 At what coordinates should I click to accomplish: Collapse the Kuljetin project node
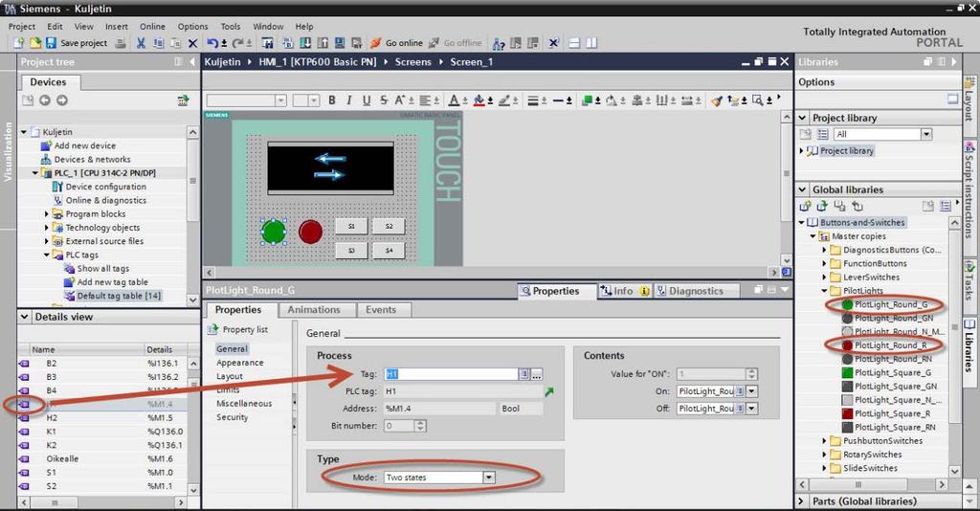point(24,132)
